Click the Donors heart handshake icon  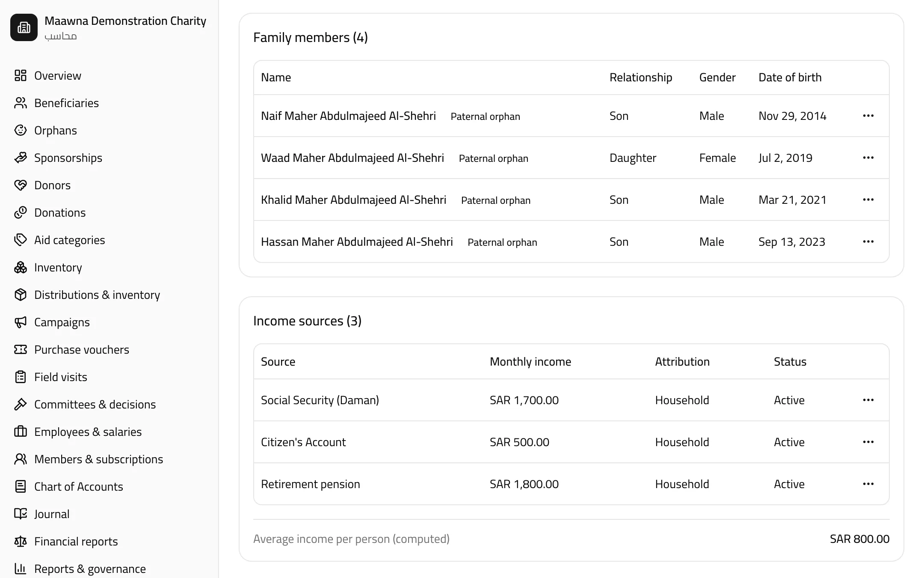(21, 185)
